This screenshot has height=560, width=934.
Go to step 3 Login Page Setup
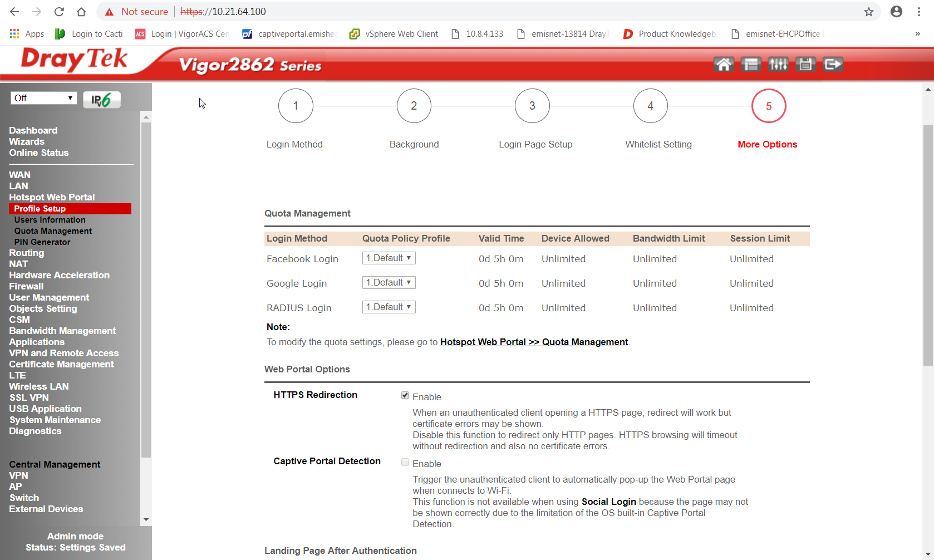(x=532, y=106)
